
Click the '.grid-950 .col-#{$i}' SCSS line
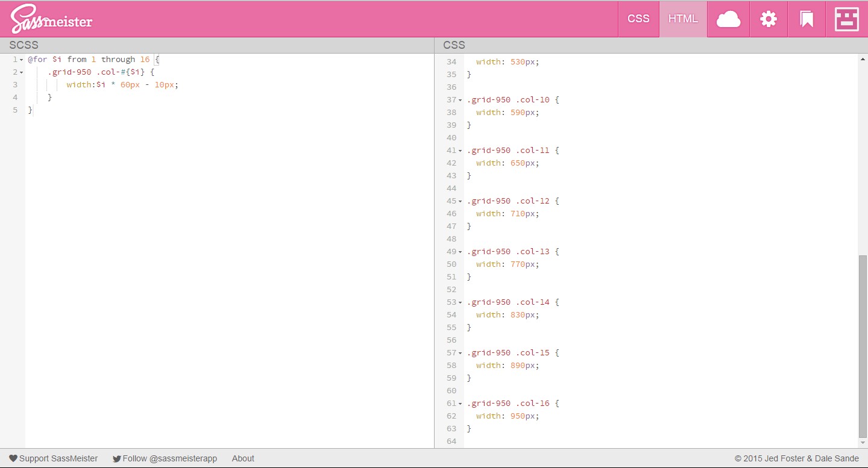tap(101, 72)
